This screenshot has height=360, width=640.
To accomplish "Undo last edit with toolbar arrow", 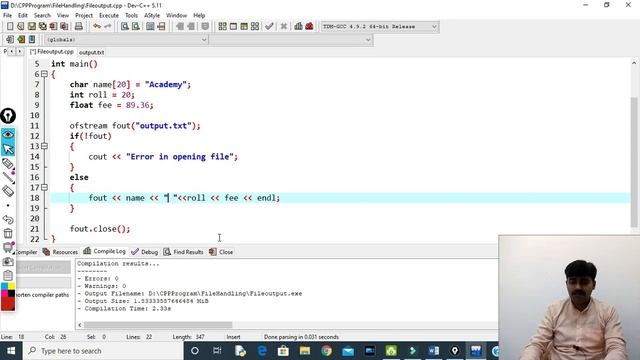I will pyautogui.click(x=97, y=27).
